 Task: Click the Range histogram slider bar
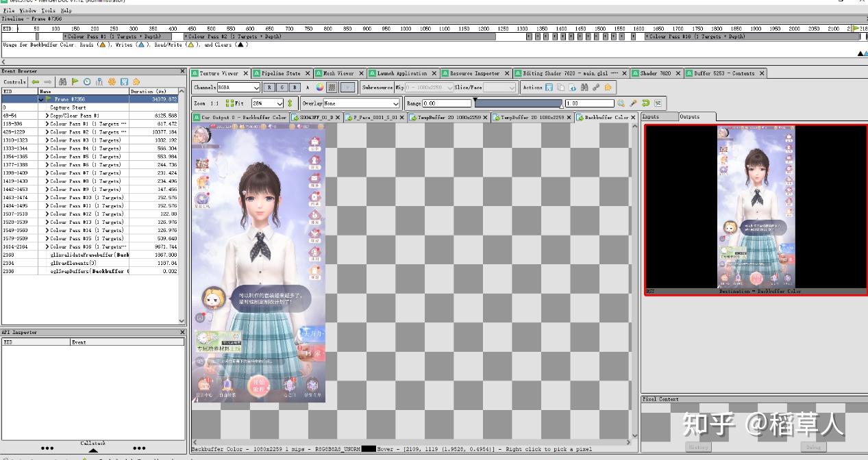point(519,103)
